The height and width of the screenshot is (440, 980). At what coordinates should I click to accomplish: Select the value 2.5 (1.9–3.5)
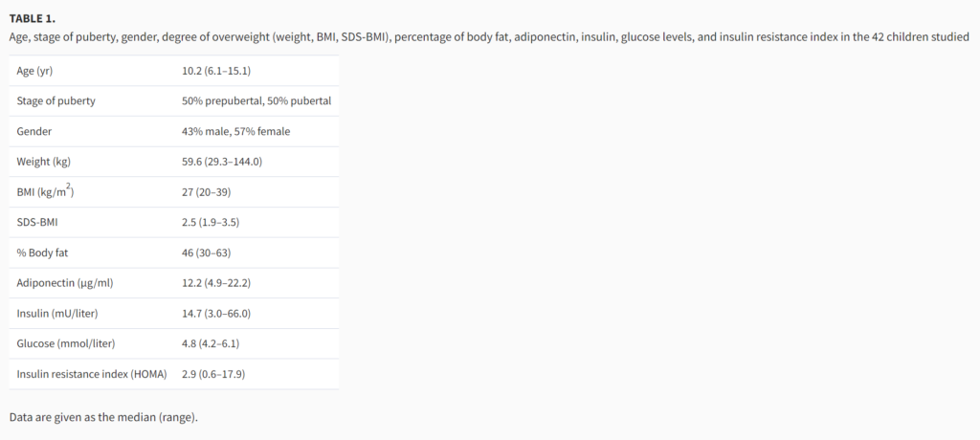[x=213, y=222]
